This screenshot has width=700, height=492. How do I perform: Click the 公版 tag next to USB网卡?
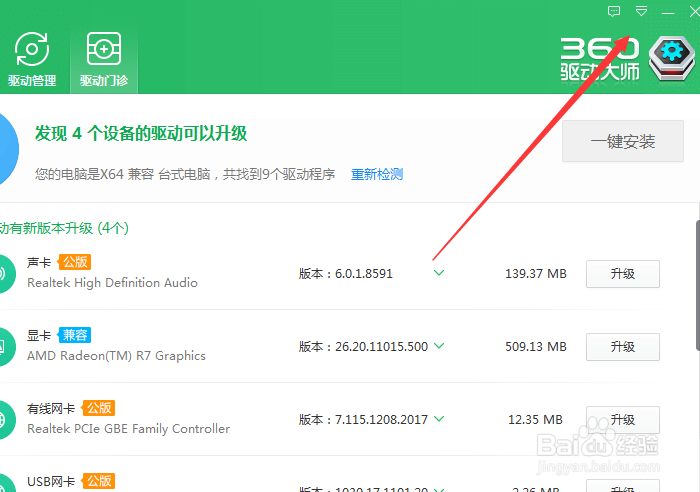pos(99,481)
